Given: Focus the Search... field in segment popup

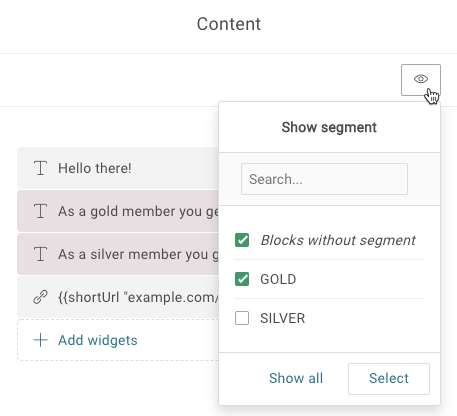Looking at the screenshot, I should [324, 179].
